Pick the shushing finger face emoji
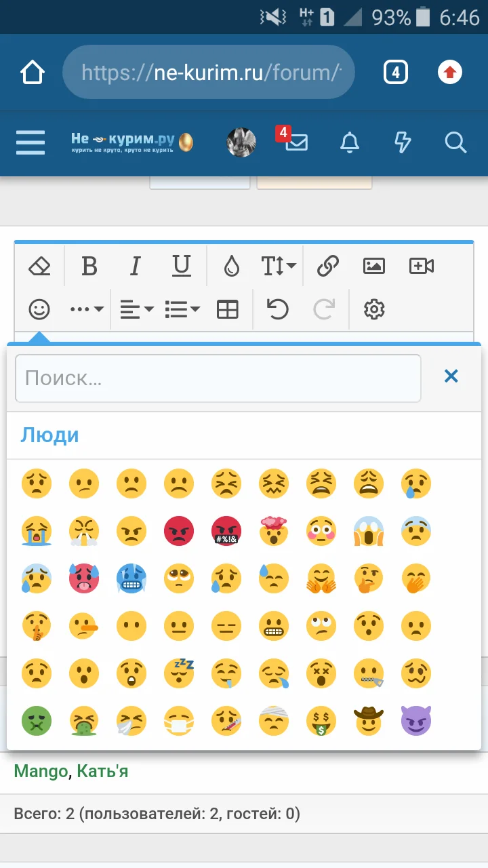 tap(37, 626)
